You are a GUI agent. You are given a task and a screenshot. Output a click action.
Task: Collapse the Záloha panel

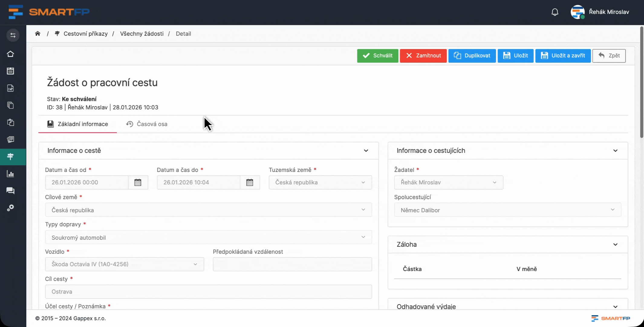pyautogui.click(x=615, y=245)
